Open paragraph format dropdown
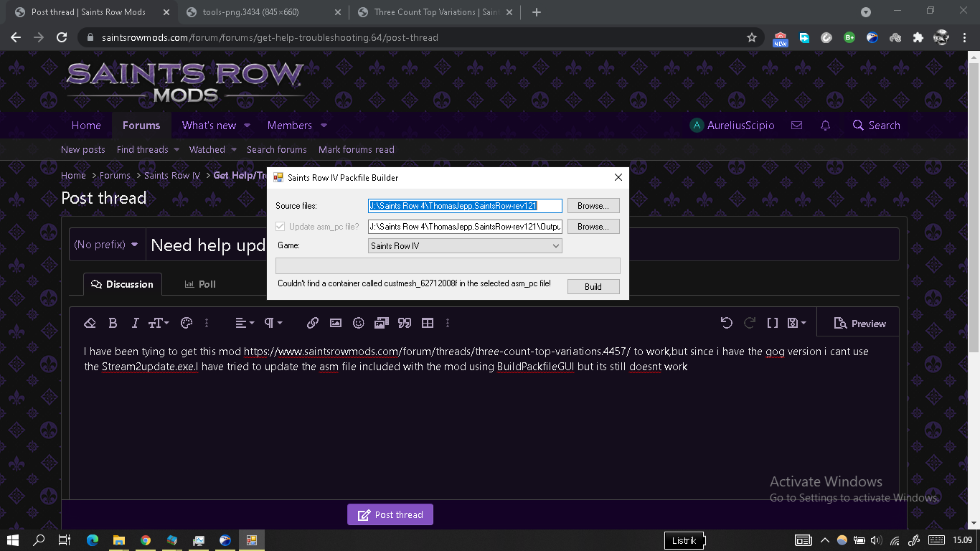The width and height of the screenshot is (980, 551). 273,324
